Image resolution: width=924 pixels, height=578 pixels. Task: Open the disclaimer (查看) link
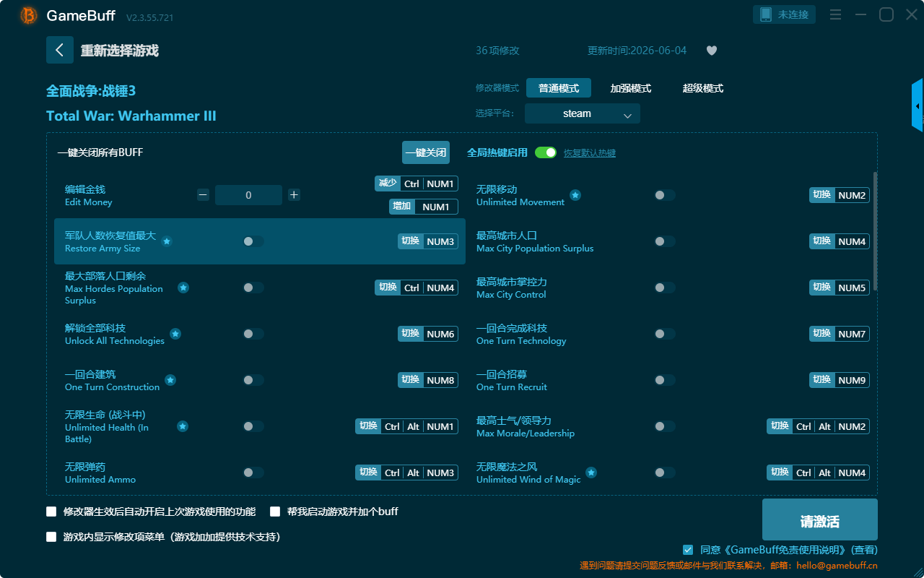point(865,550)
